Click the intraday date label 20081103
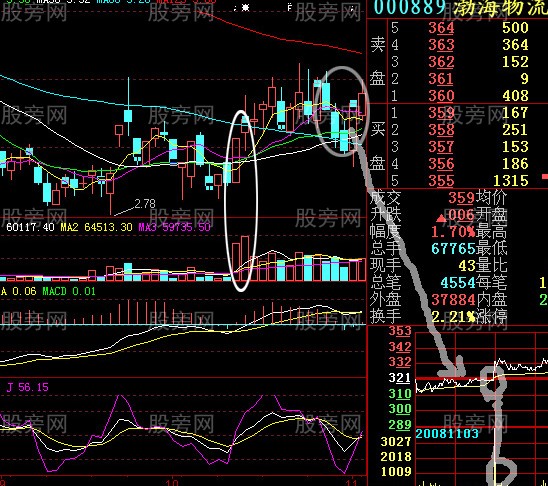The height and width of the screenshot is (486, 548). 447,434
